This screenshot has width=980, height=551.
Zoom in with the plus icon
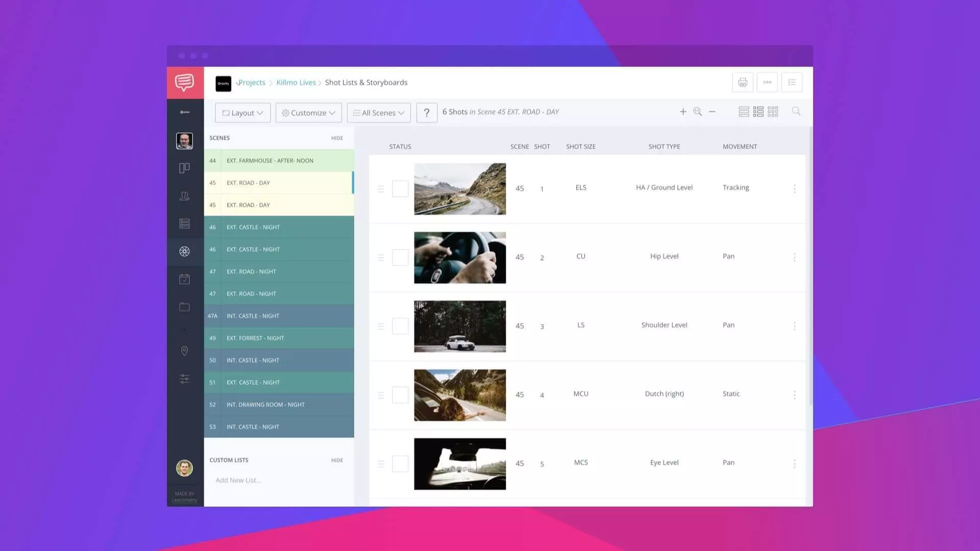[x=683, y=112]
